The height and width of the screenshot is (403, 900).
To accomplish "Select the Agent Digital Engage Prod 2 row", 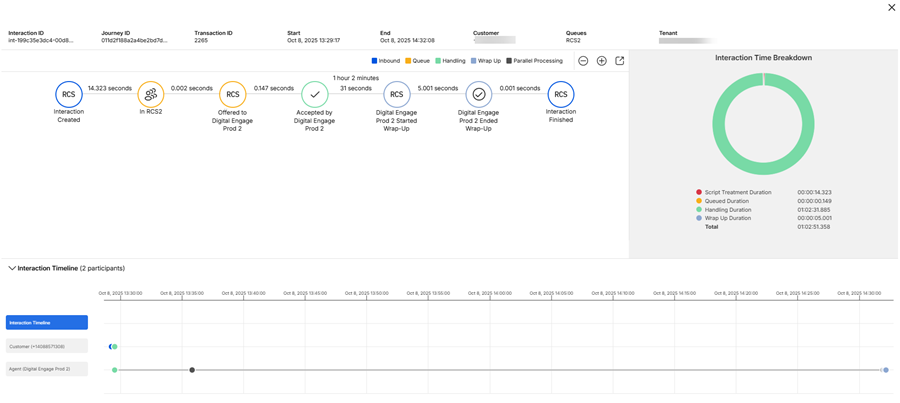I will click(x=47, y=369).
